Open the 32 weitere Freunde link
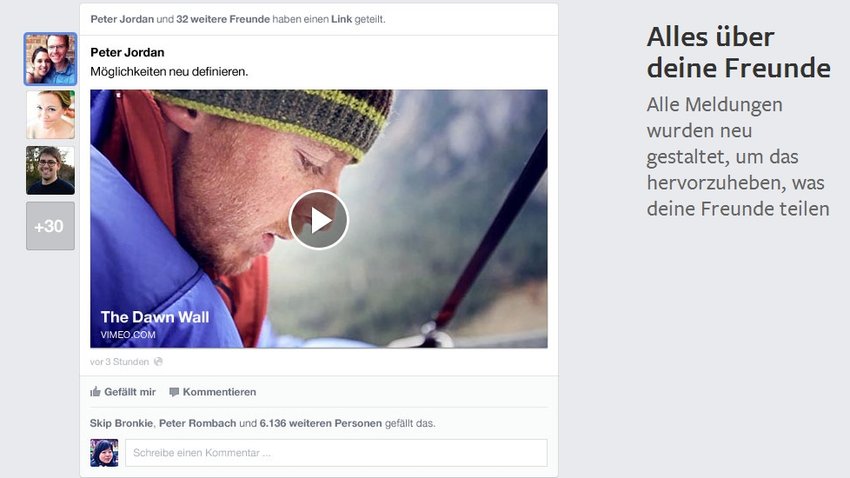 click(x=223, y=19)
